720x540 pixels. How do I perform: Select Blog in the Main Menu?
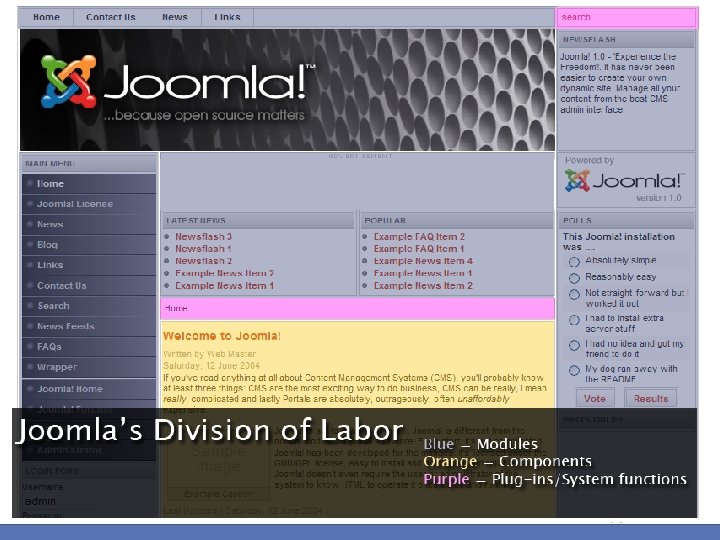pyautogui.click(x=89, y=245)
